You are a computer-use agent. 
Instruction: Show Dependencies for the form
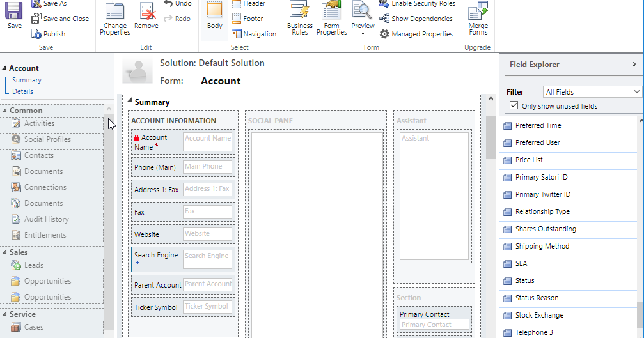416,19
